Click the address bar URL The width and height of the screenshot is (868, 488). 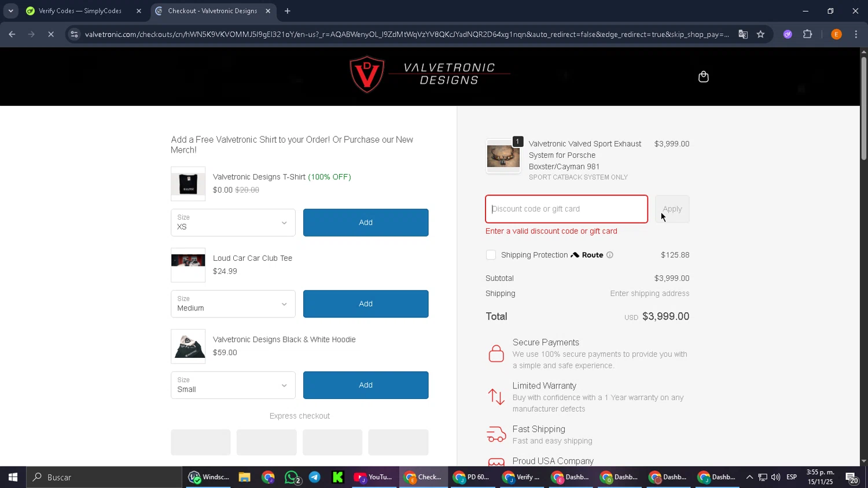pyautogui.click(x=407, y=34)
